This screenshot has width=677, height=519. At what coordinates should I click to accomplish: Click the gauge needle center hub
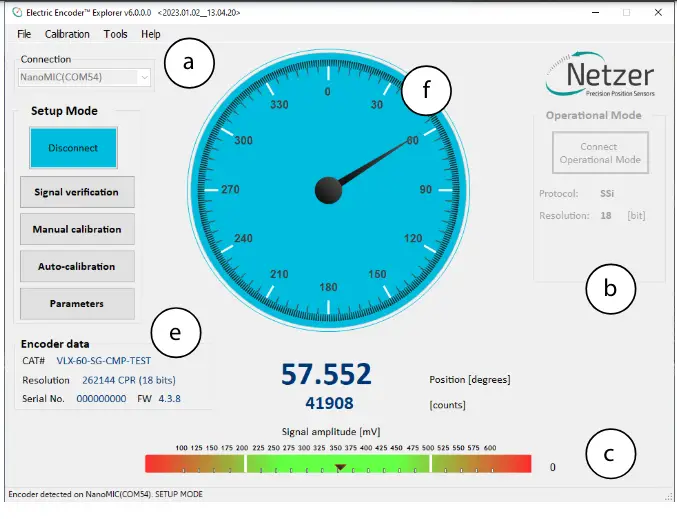point(328,189)
